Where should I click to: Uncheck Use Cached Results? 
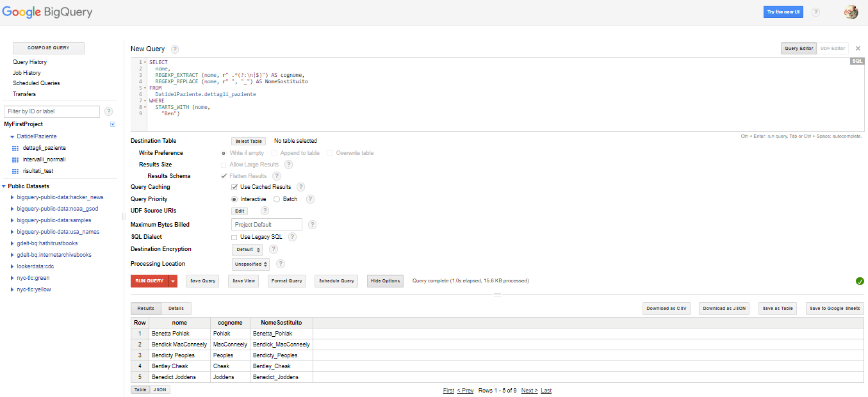pyautogui.click(x=234, y=186)
